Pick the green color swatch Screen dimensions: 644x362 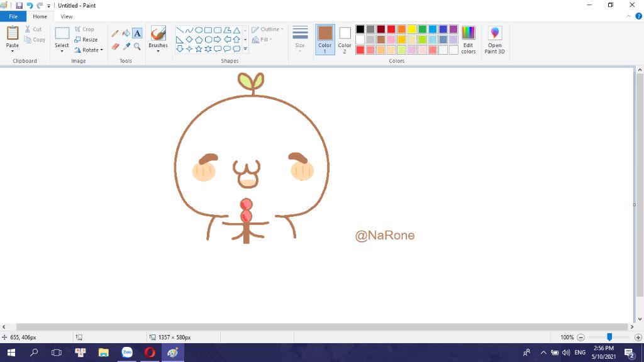tap(422, 29)
